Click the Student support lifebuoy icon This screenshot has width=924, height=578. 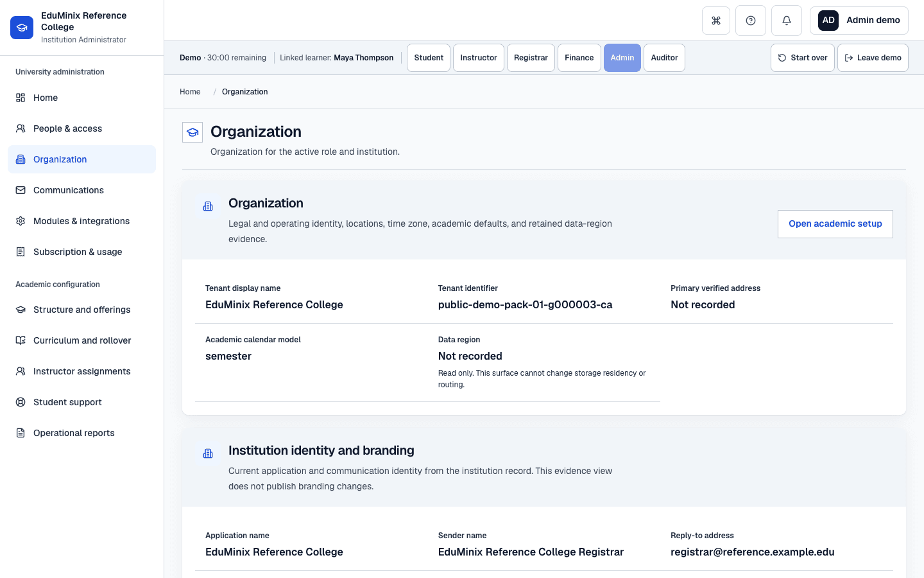point(21,402)
